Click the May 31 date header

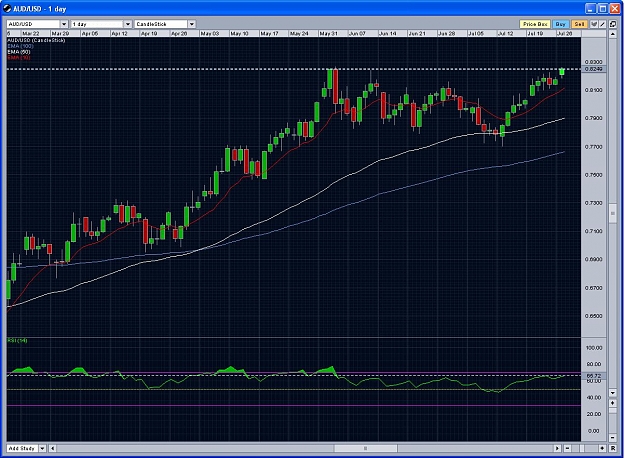point(329,34)
